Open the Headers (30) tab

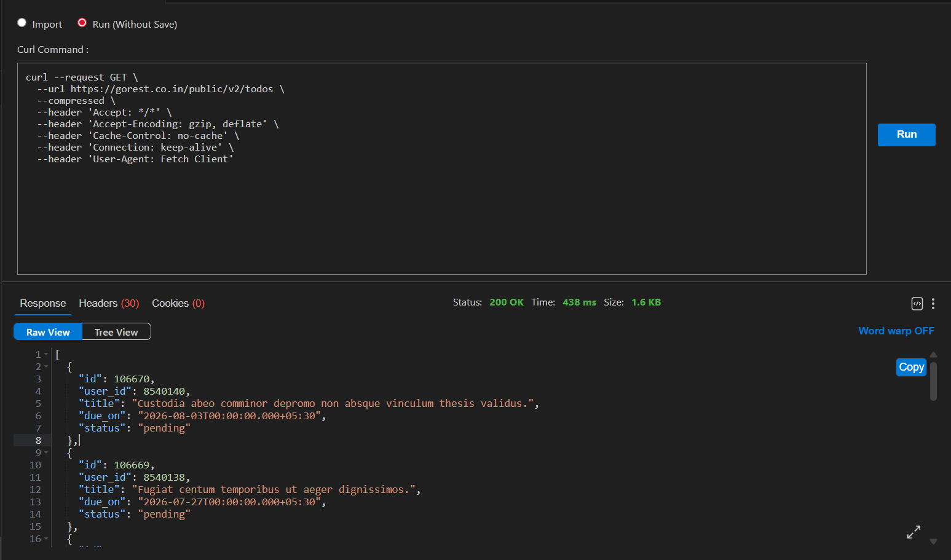pyautogui.click(x=109, y=303)
